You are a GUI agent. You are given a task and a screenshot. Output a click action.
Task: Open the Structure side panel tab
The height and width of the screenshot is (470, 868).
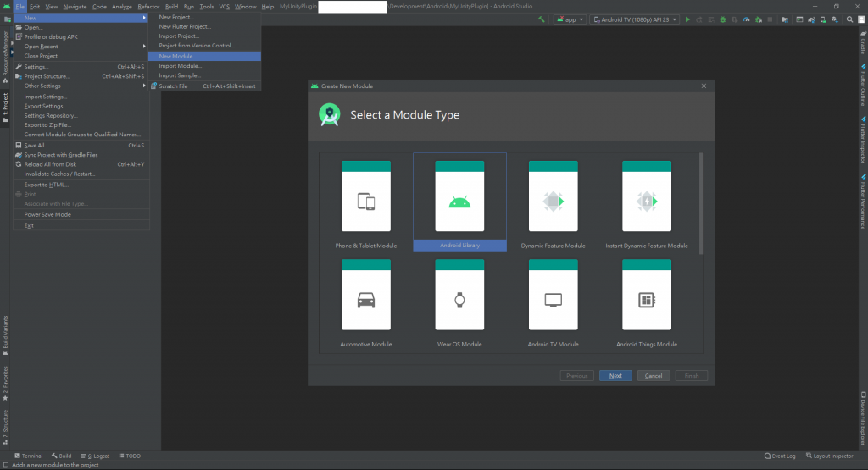(x=6, y=428)
